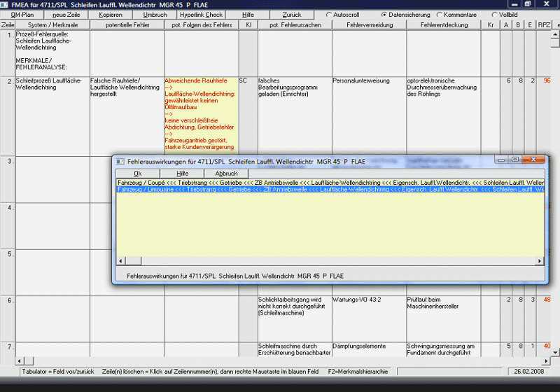Click the RPZ column header
The image size is (560, 392).
click(x=544, y=24)
